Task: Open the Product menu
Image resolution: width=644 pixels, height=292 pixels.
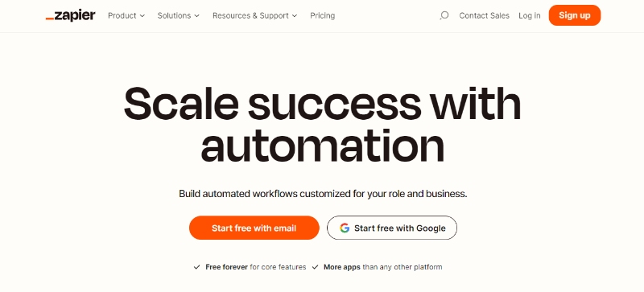Action: coord(126,15)
